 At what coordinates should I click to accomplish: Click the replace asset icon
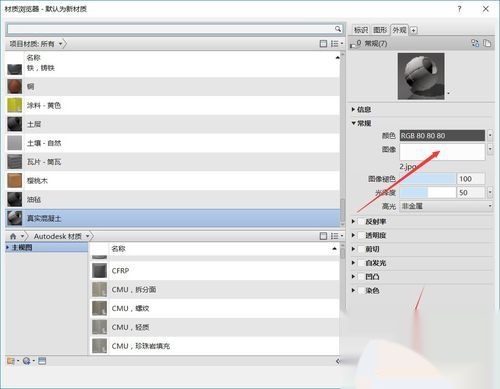[x=475, y=43]
